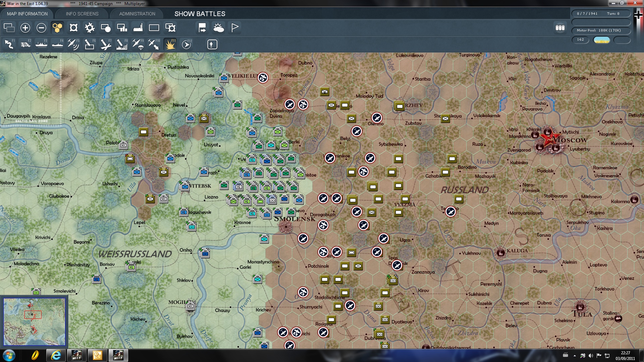Click the up-arrow box toolbar icon

(x=212, y=44)
